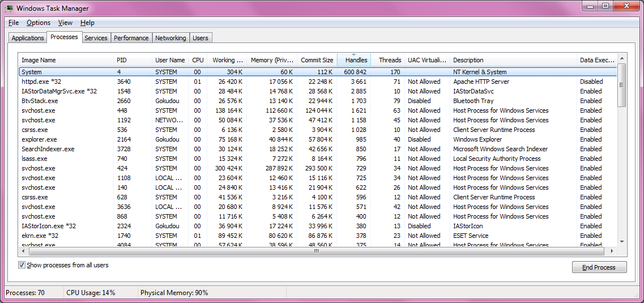Sort by User Name column header

pos(170,60)
